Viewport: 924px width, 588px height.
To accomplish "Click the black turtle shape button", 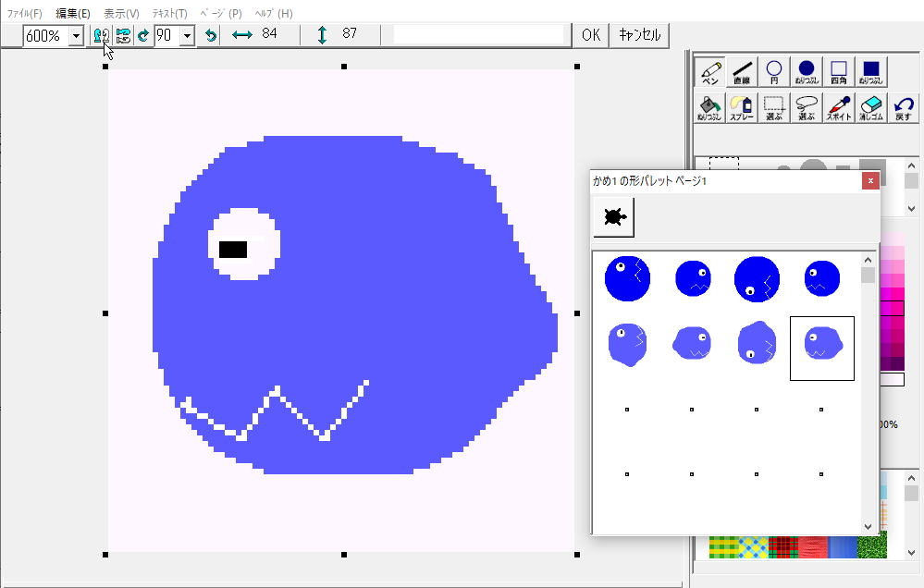I will pyautogui.click(x=613, y=217).
